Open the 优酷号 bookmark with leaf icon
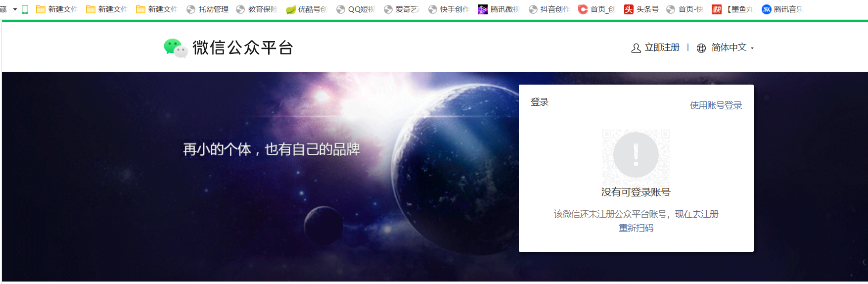 (307, 9)
